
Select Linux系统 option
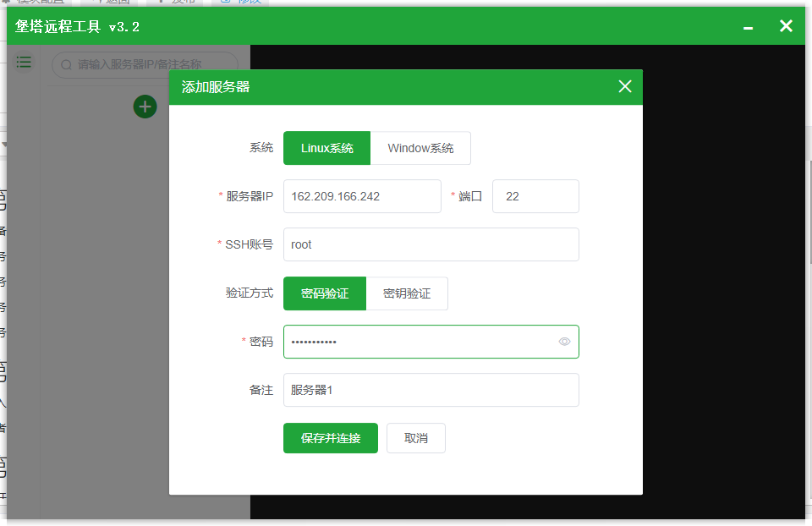click(326, 148)
